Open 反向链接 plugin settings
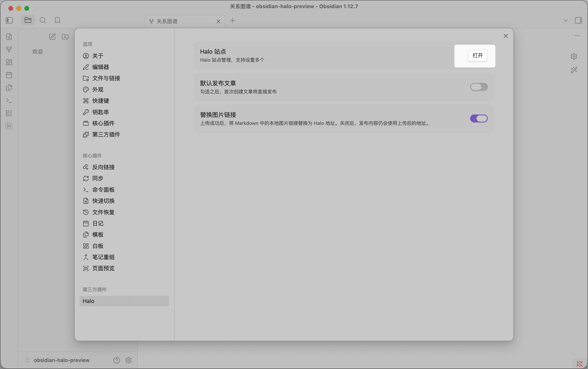This screenshot has width=588, height=369. tap(124, 167)
